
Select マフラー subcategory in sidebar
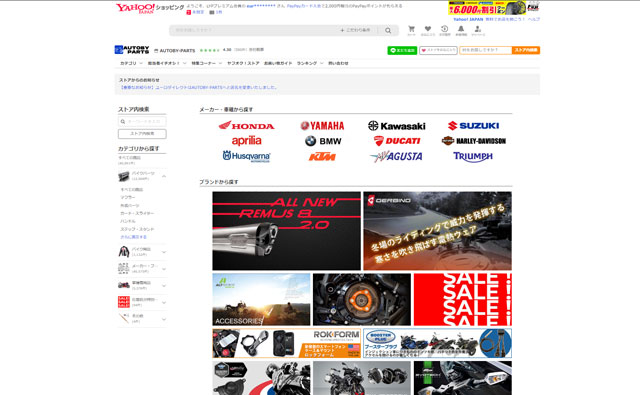(x=128, y=198)
